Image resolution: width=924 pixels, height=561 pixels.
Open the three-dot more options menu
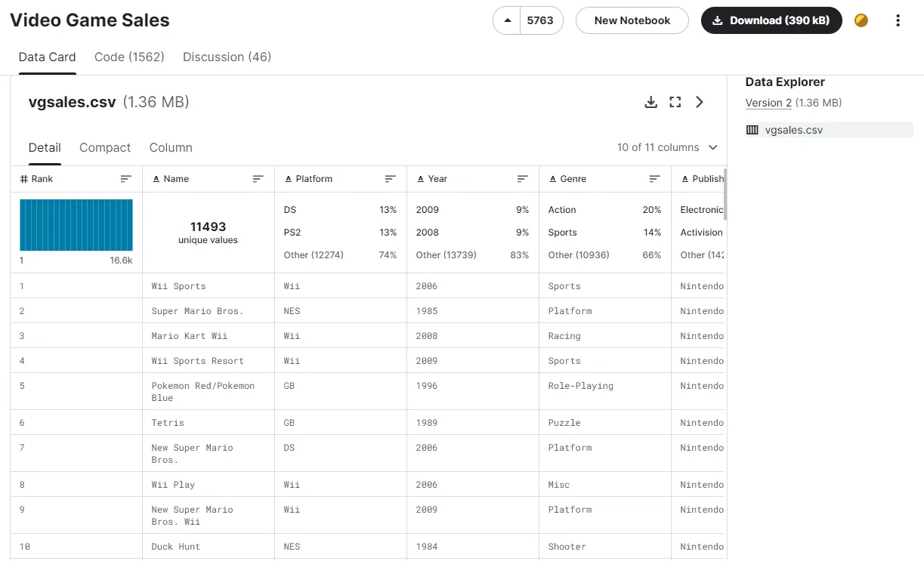click(x=898, y=20)
